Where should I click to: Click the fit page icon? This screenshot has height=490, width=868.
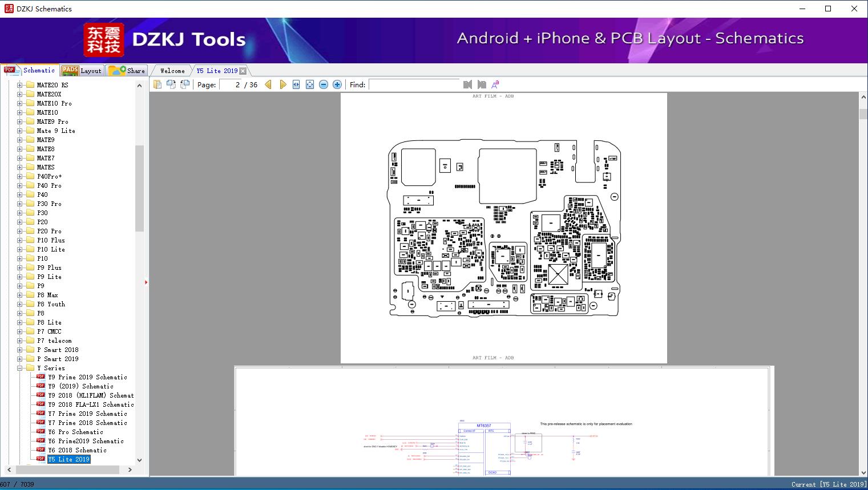pyautogui.click(x=310, y=84)
